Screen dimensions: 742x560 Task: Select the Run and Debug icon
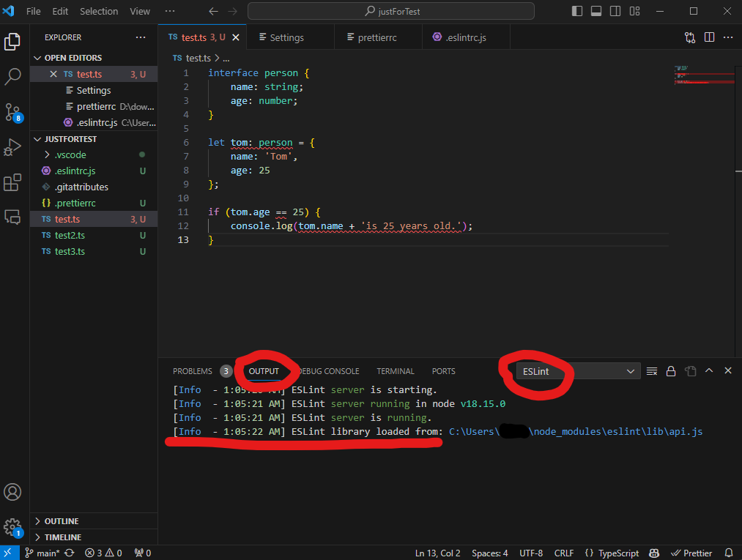[x=12, y=147]
